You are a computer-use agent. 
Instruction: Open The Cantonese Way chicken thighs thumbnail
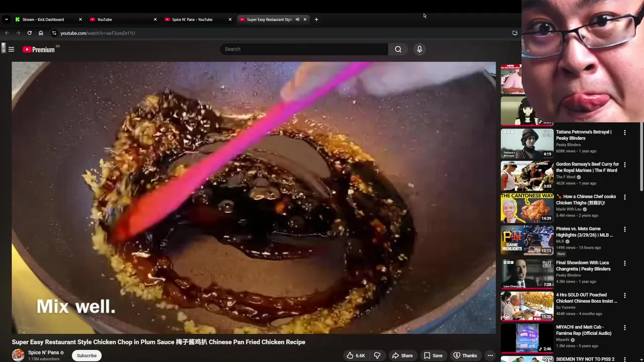(527, 208)
